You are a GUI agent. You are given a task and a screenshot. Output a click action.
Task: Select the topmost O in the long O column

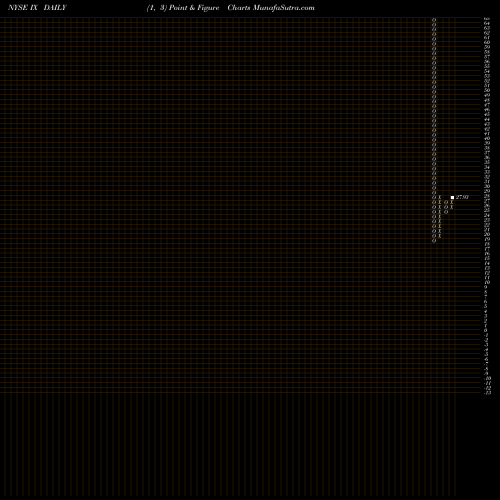pyautogui.click(x=434, y=20)
